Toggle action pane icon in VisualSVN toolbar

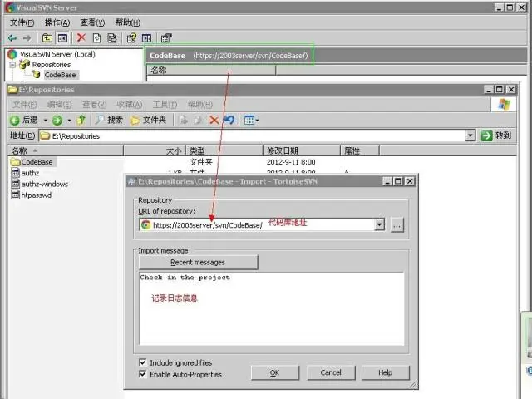tap(146, 38)
